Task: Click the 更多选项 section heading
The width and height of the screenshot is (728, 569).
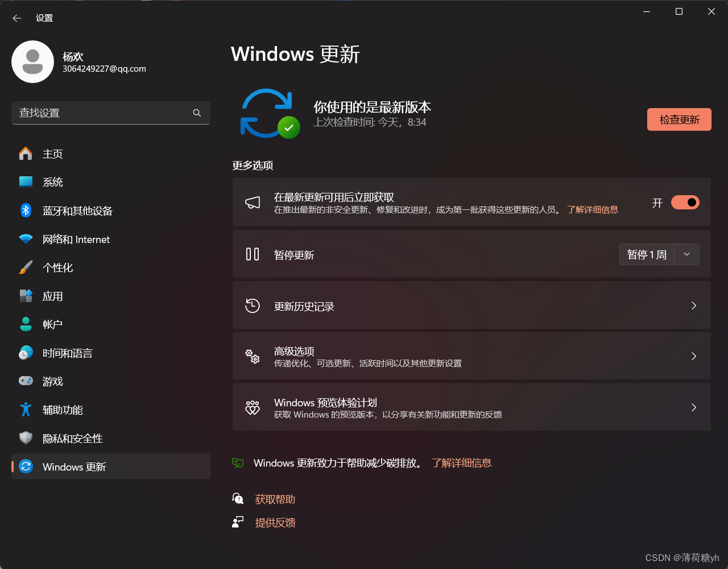Action: point(253,166)
